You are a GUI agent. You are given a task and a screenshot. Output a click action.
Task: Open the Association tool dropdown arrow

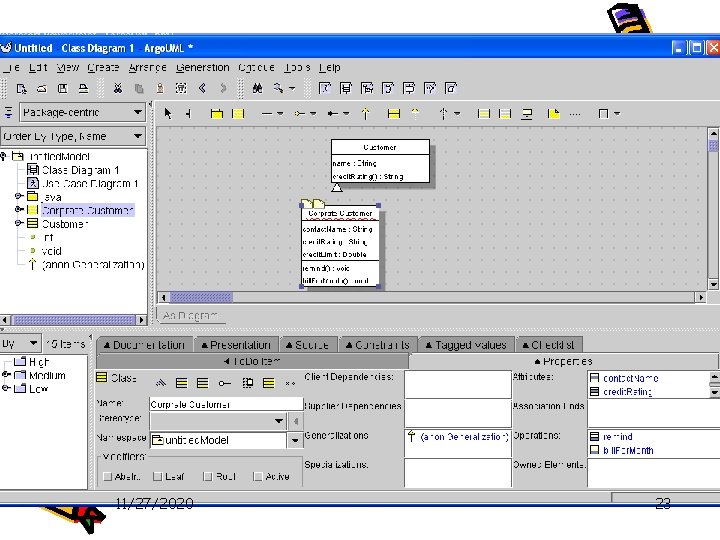point(280,113)
